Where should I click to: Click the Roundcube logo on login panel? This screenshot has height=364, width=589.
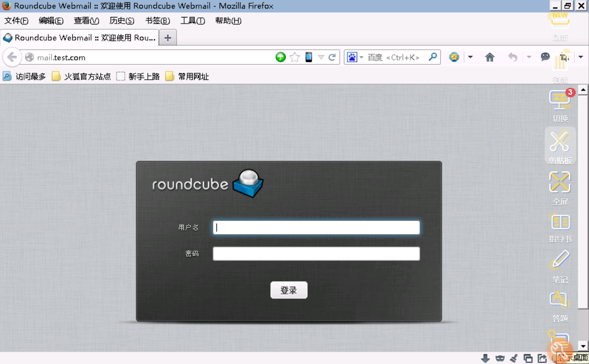208,183
